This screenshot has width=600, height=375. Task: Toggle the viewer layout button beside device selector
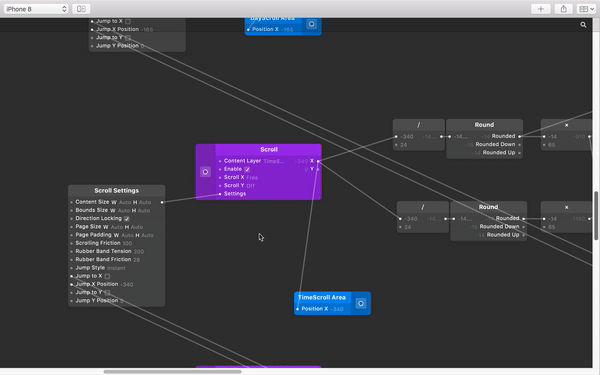point(81,9)
